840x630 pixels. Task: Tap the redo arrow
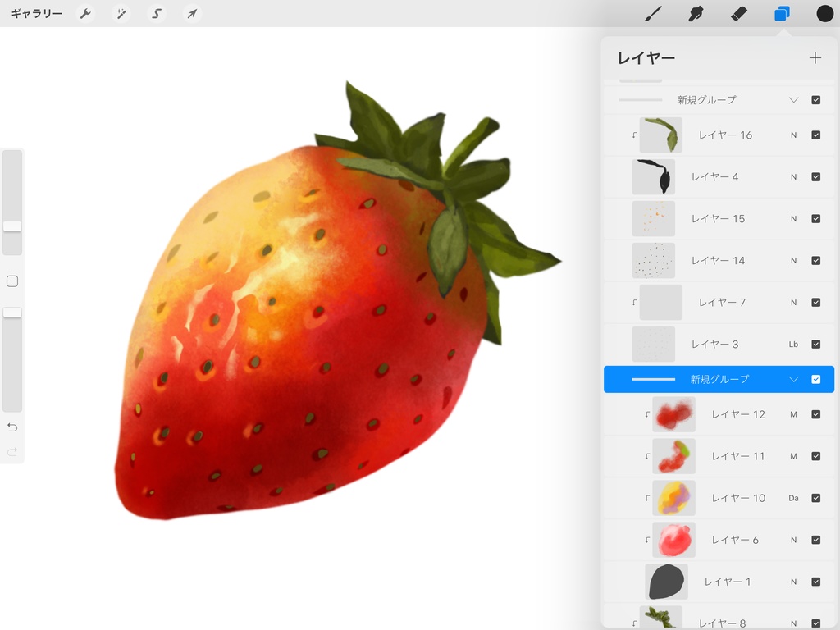point(12,452)
